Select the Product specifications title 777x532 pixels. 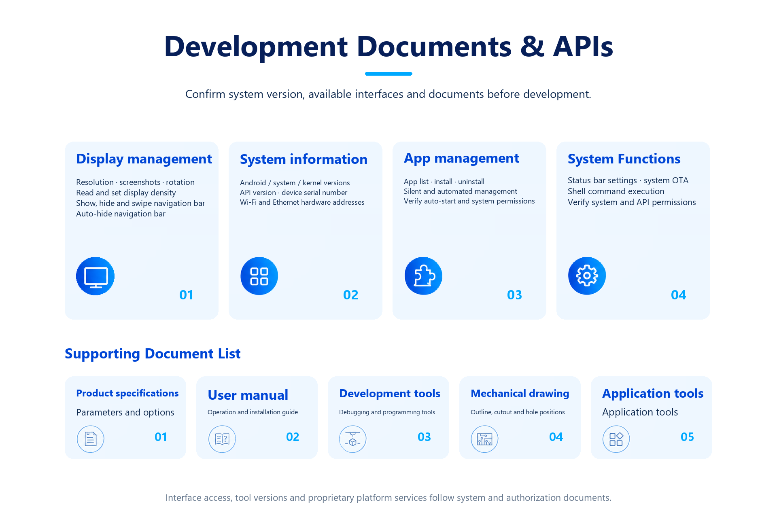click(x=127, y=393)
